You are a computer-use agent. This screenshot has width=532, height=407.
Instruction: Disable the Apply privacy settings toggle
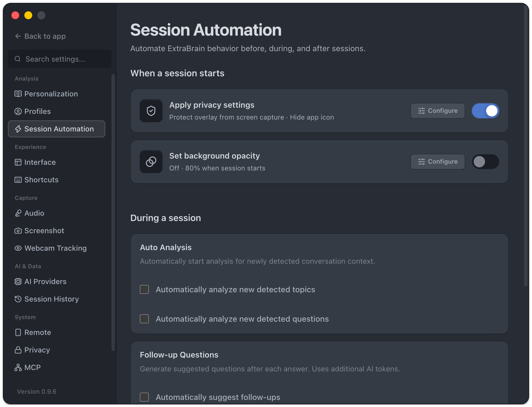[x=486, y=111]
